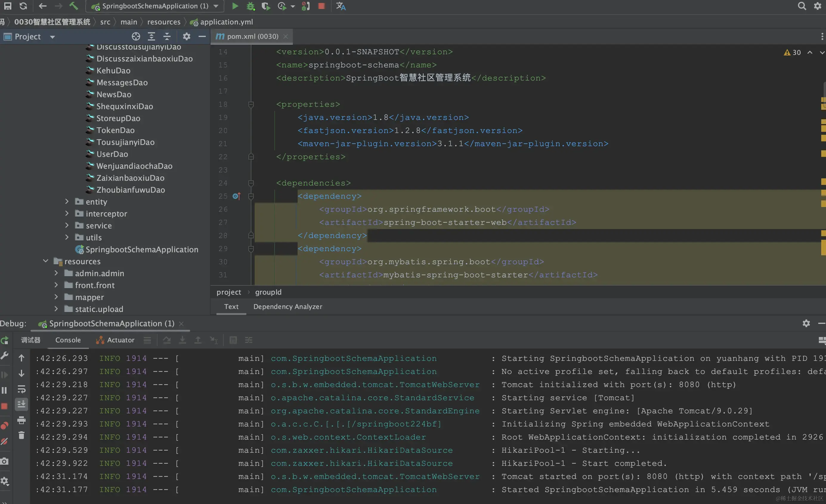Select KehuDao in the project tree

[x=113, y=70]
